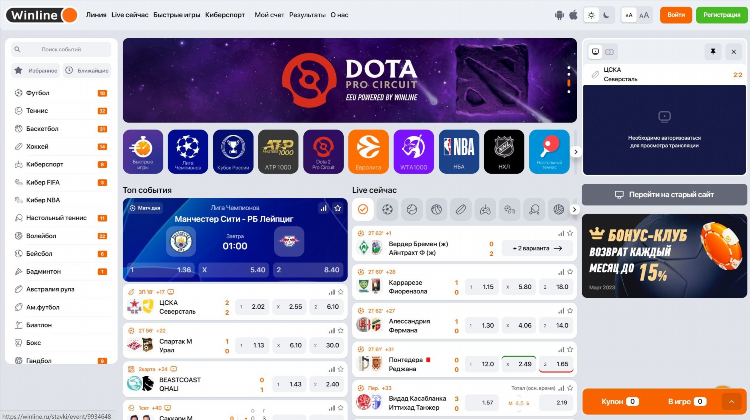
Task: Select Биатлон in the sports sidebar
Action: coord(61,325)
